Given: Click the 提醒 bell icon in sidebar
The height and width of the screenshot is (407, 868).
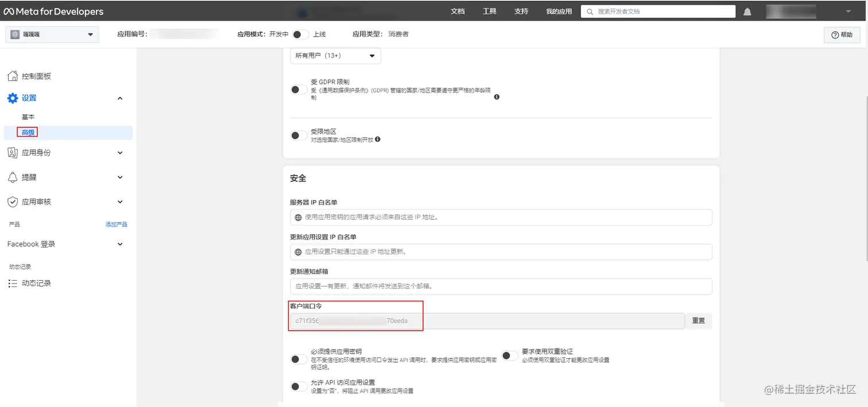Looking at the screenshot, I should [x=13, y=177].
